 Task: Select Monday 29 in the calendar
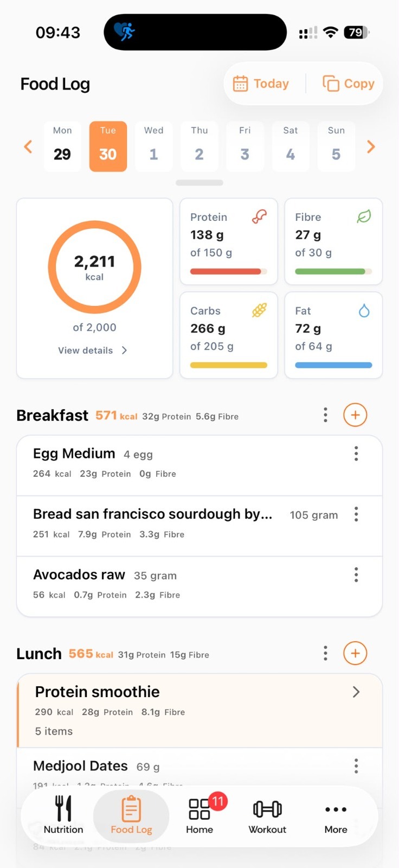point(62,146)
